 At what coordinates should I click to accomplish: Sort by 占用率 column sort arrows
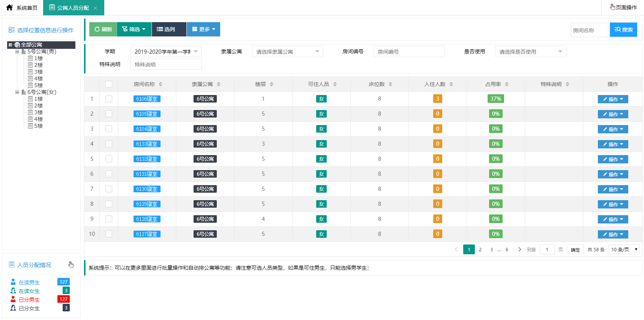click(x=507, y=84)
